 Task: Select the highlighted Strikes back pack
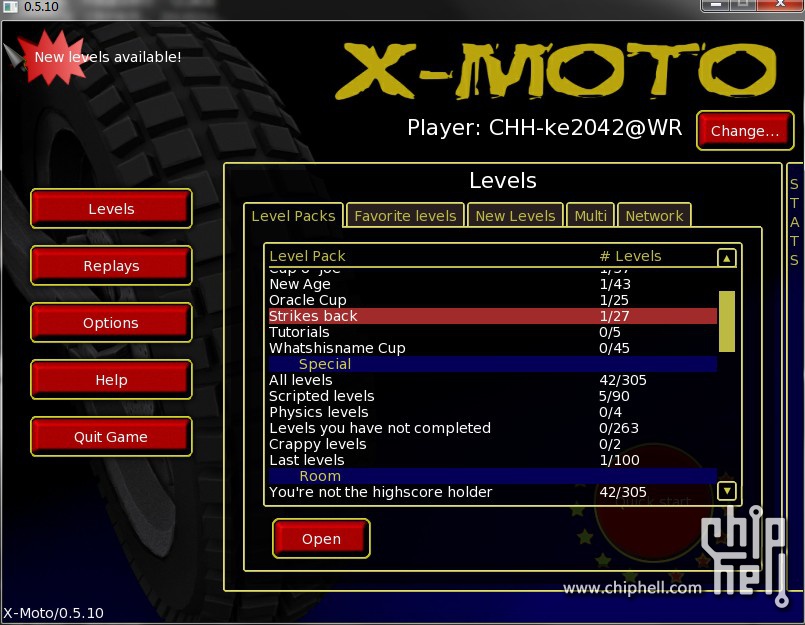pos(493,316)
